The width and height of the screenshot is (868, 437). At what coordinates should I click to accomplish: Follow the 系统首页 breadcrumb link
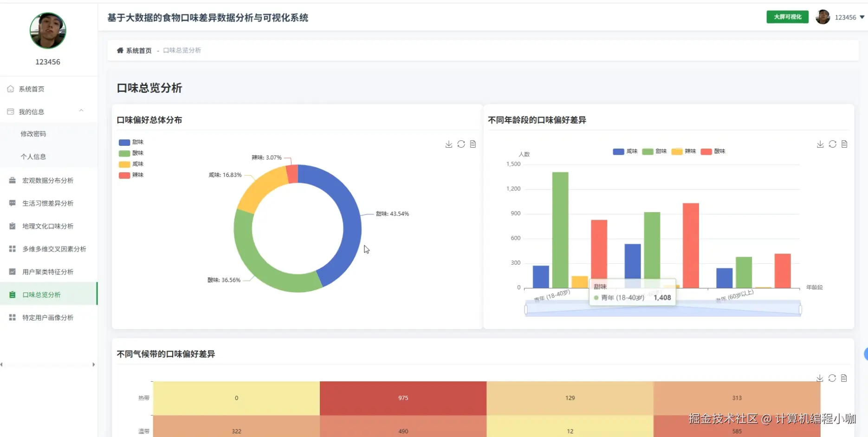tap(139, 51)
